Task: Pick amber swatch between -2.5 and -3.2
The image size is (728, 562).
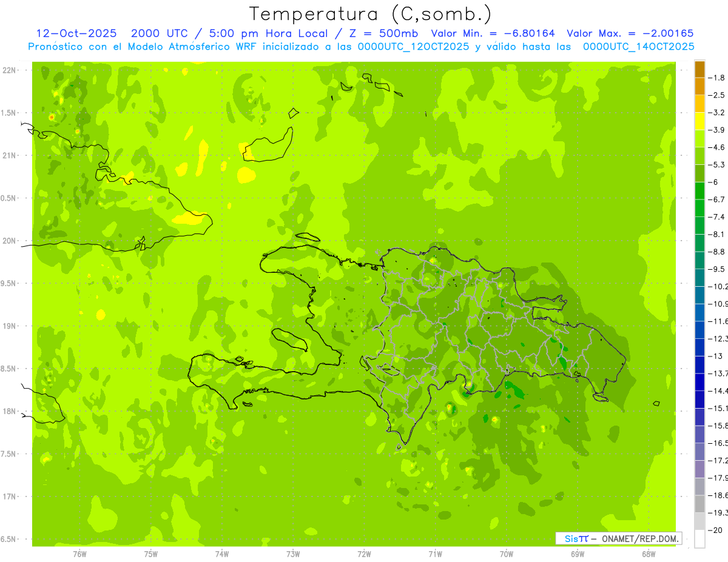Action: tap(699, 104)
